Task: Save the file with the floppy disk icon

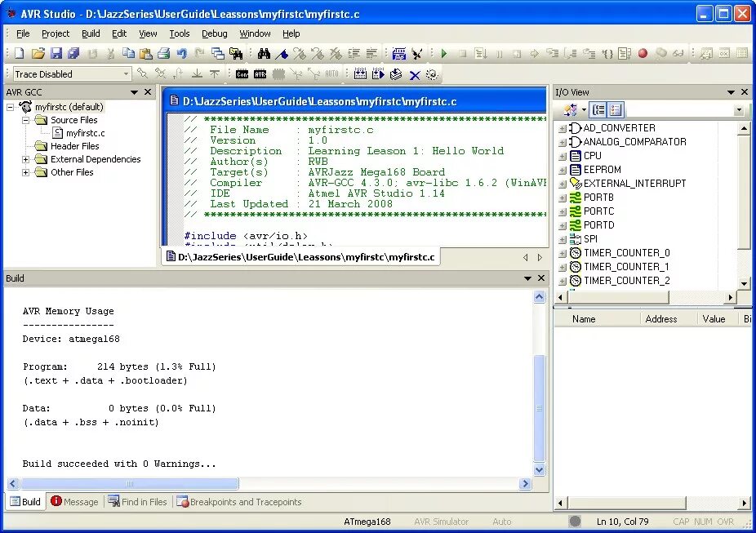Action: (56, 54)
